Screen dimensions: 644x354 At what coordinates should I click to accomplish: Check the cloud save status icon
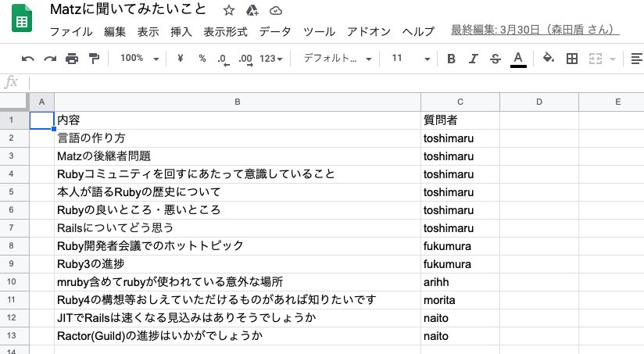276,11
